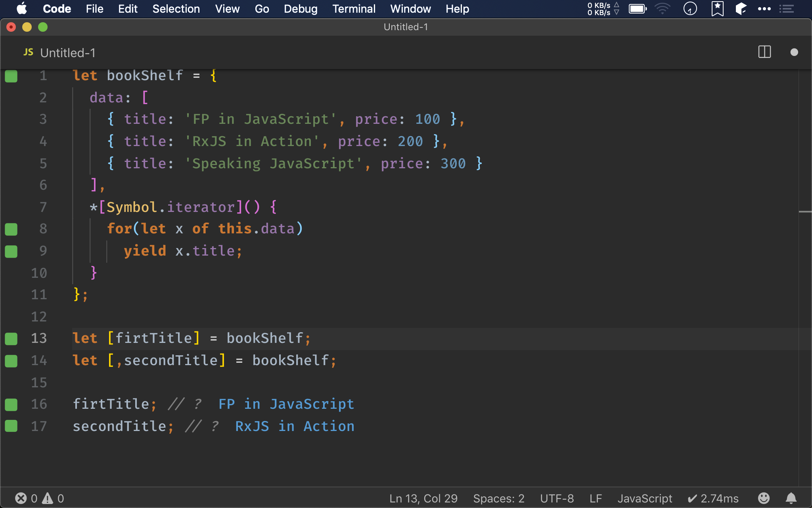Select the Untitled-1 editor tab
The image size is (812, 508).
coord(68,52)
